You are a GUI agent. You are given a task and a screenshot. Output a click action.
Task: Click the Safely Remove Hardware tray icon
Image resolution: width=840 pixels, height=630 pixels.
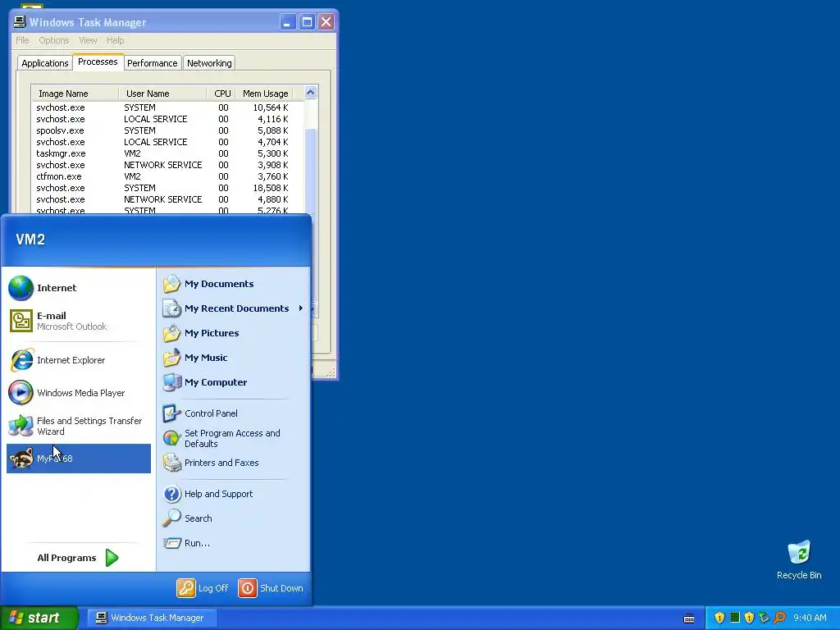764,618
